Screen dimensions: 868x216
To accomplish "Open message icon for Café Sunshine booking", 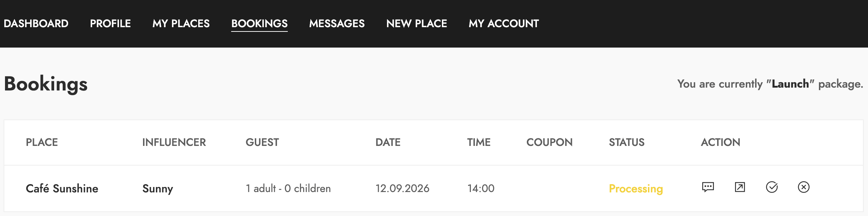I will (x=708, y=187).
